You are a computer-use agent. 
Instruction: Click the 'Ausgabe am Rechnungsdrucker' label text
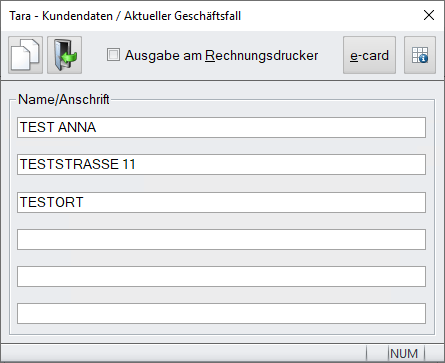(x=221, y=55)
